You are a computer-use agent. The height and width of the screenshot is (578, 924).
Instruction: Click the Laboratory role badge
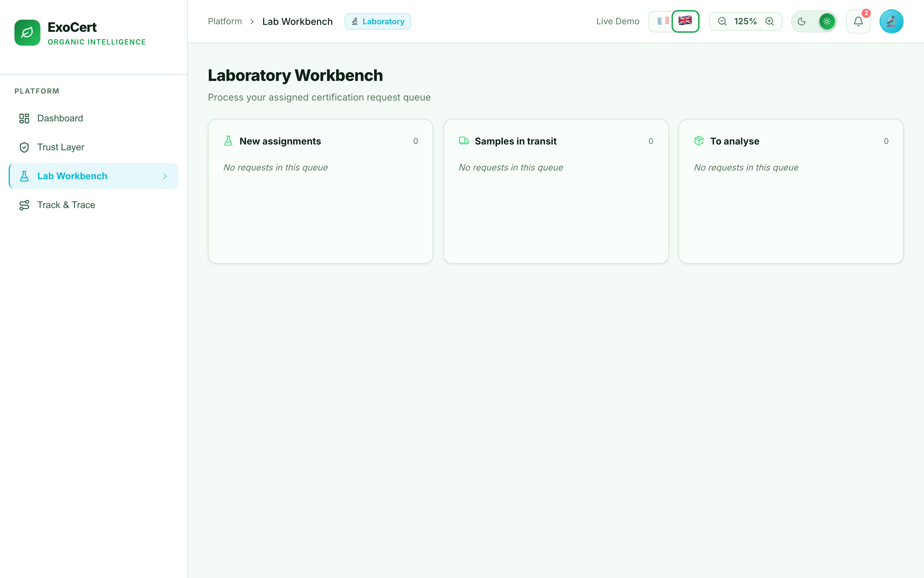[378, 21]
